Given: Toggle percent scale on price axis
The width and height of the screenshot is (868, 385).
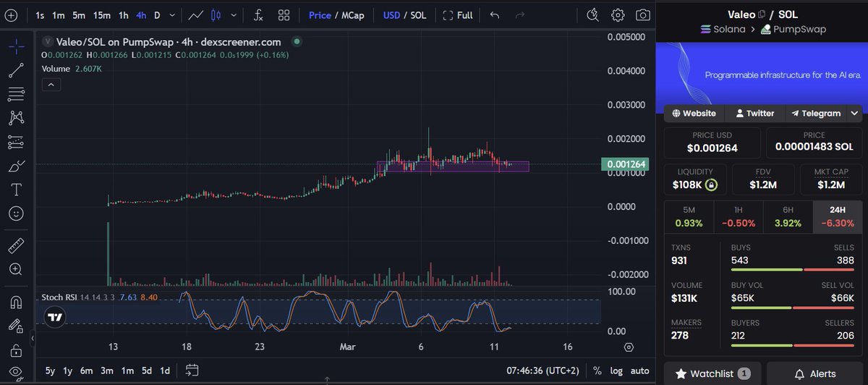Looking at the screenshot, I should [597, 371].
